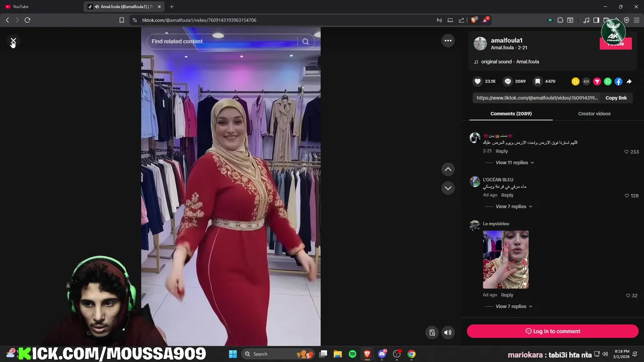
Task: Click the address bar URL
Action: (199, 20)
